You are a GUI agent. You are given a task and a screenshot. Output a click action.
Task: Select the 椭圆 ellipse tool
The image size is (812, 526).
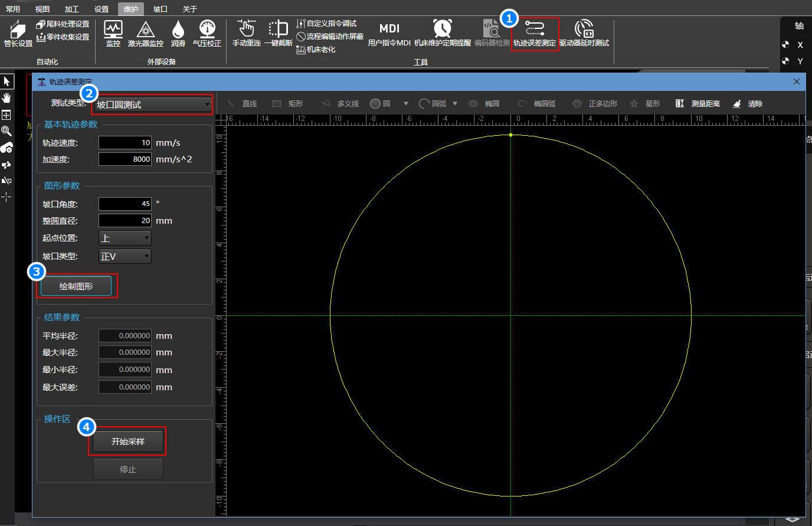tap(484, 103)
